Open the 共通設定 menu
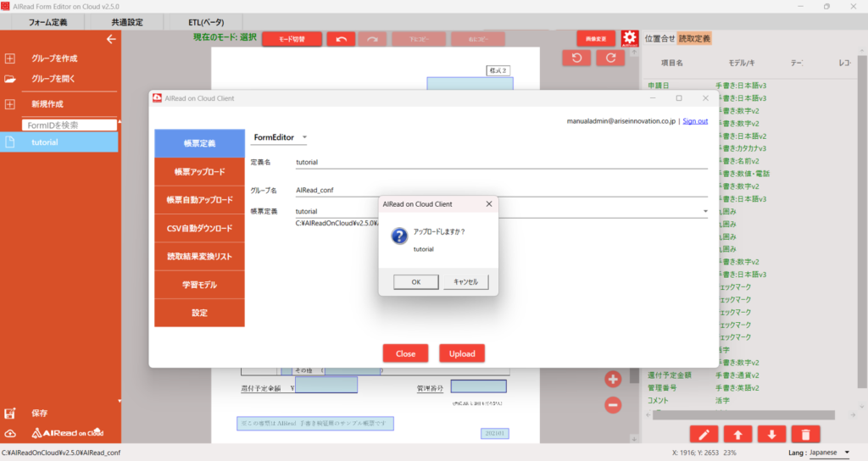The width and height of the screenshot is (868, 461). (127, 22)
